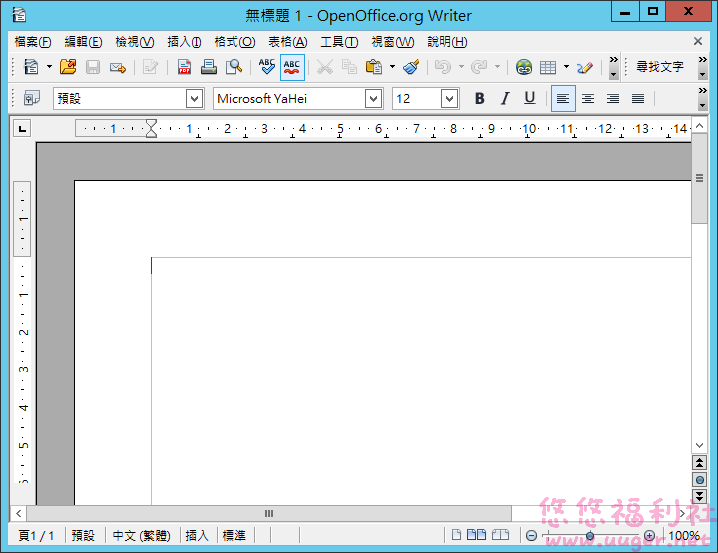Open the 檢視(V) menu

135,42
